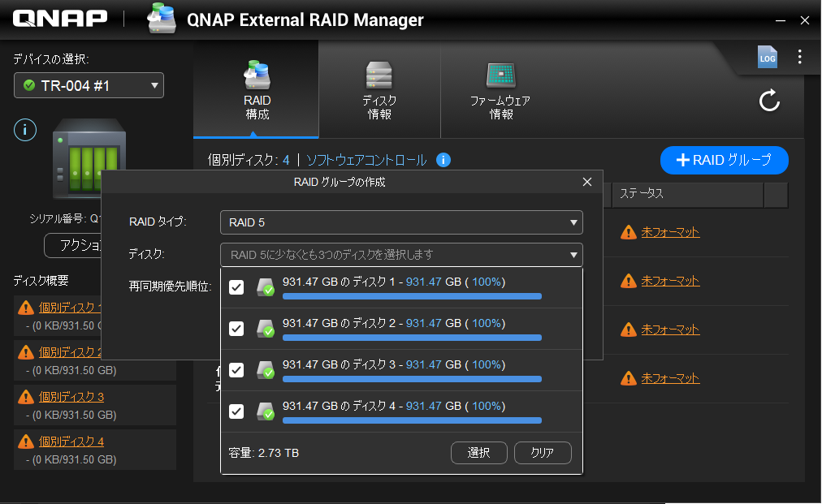Click the ディスク 2 capacity progress bar
Image resolution: width=822 pixels, height=504 pixels.
click(412, 338)
